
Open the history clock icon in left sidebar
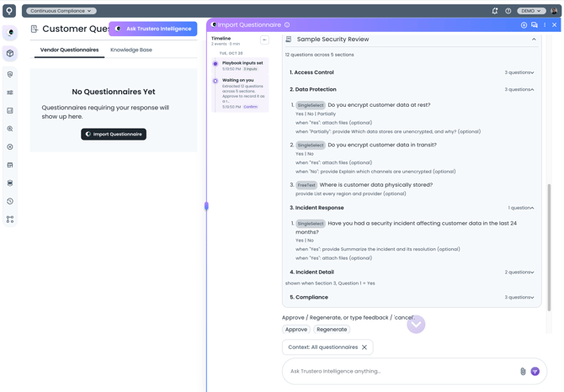[x=10, y=201]
